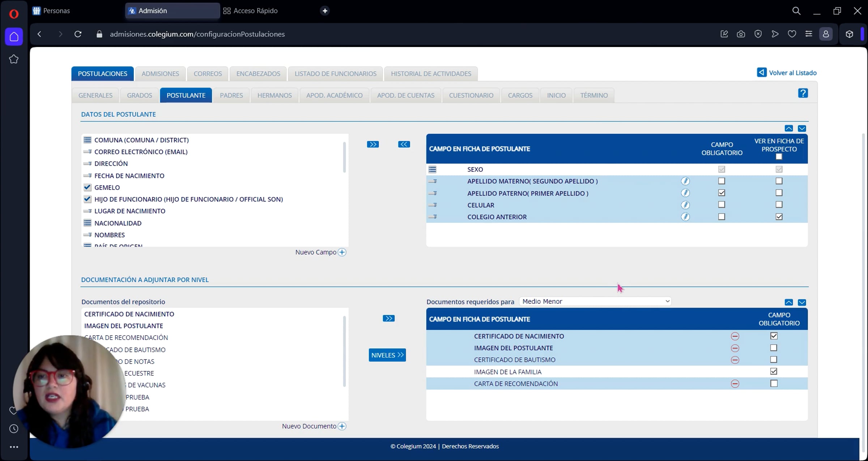Image resolution: width=868 pixels, height=461 pixels.
Task: Click edit pencil for COLEGIO ANTERIOR field
Action: [685, 217]
